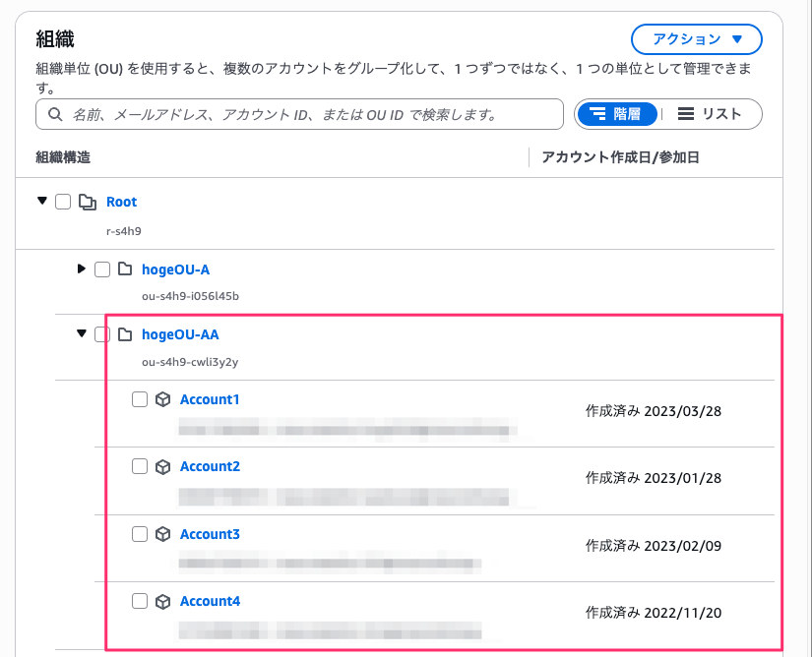Click the folder icon next to Root

tap(86, 201)
